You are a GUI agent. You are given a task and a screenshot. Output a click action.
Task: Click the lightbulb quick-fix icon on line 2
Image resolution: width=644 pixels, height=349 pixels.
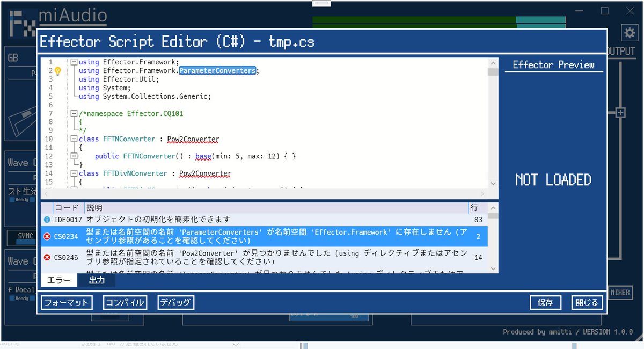point(58,71)
